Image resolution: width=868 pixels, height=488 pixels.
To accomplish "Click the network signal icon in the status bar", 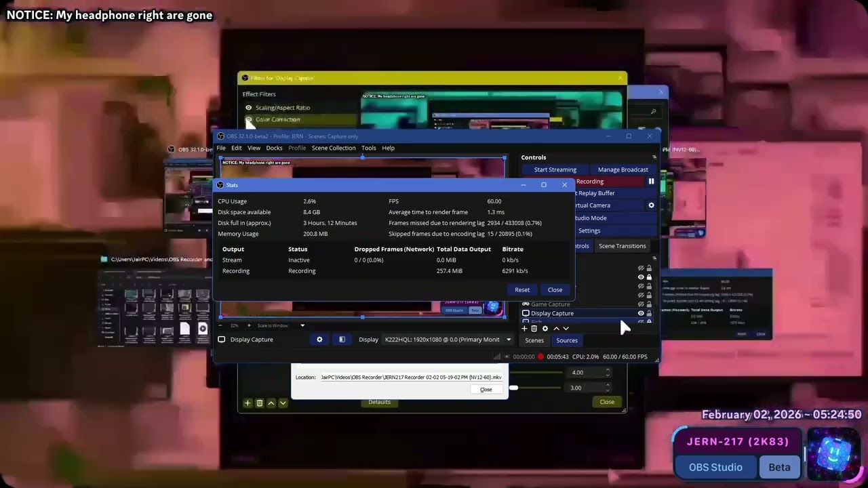I will coord(498,357).
